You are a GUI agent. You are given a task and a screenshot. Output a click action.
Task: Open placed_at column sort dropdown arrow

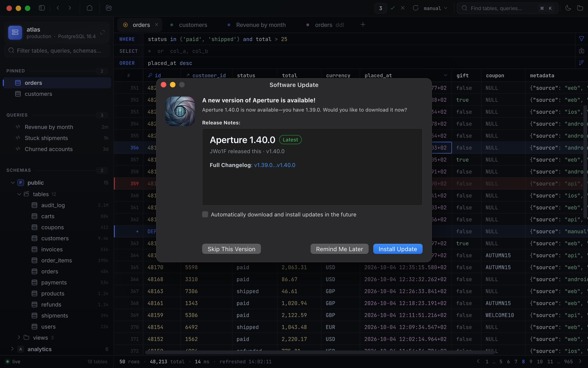pyautogui.click(x=445, y=75)
